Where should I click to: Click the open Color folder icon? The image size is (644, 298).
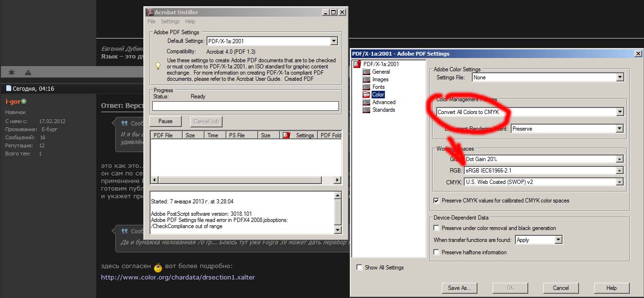coord(366,95)
